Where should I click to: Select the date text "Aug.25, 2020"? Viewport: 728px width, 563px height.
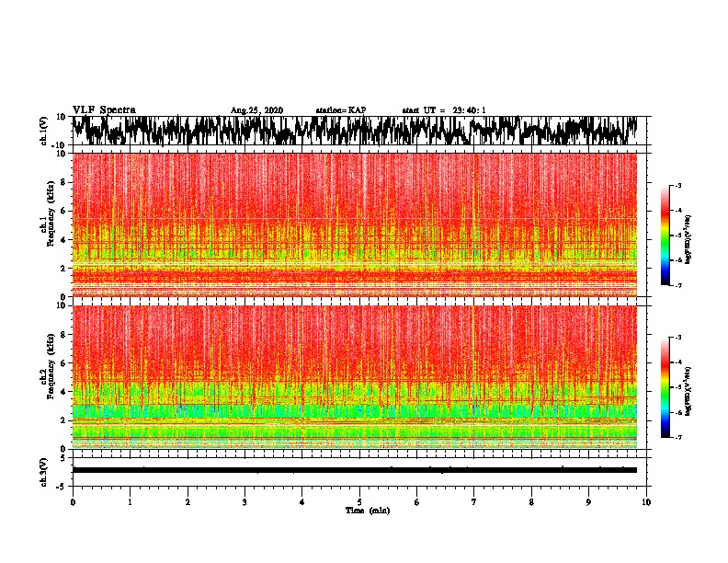[256, 110]
